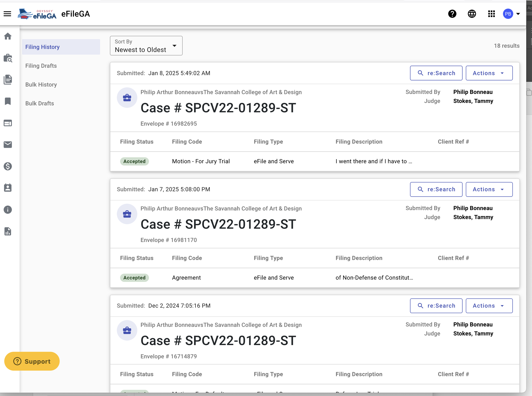
Task: Click the Home icon in the sidebar
Action: pos(8,36)
